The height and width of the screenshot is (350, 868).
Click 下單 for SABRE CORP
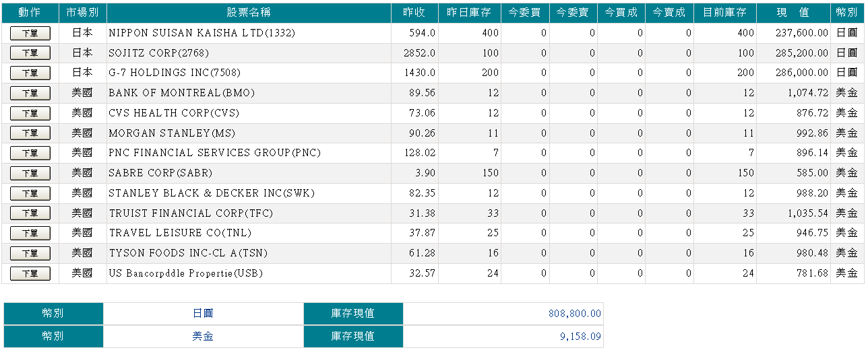click(x=30, y=173)
